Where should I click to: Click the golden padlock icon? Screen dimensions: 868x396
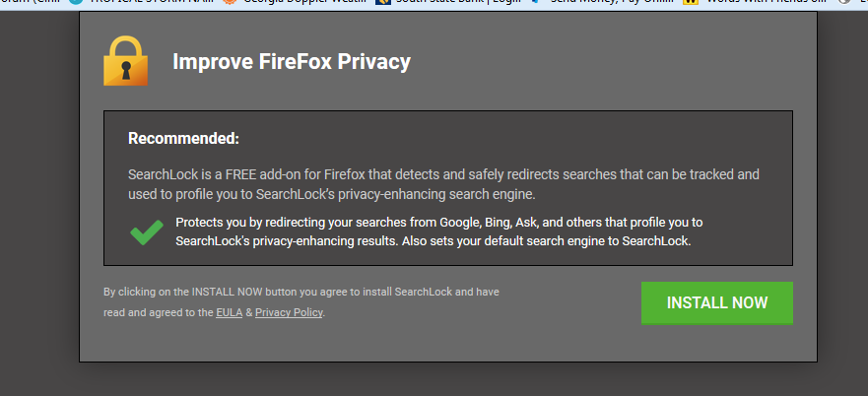(x=126, y=61)
